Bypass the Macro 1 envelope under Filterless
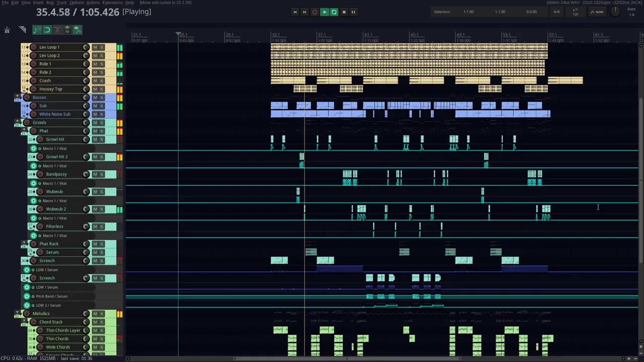This screenshot has height=362, width=644. point(40,236)
